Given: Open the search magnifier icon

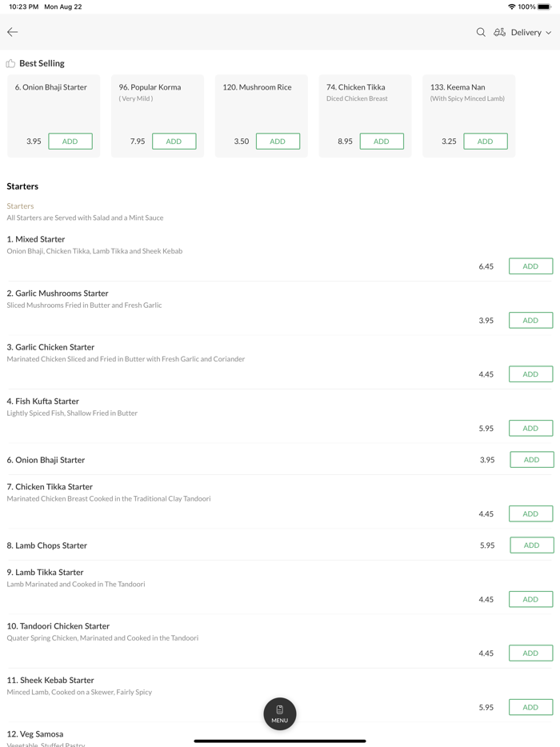Looking at the screenshot, I should (x=481, y=32).
